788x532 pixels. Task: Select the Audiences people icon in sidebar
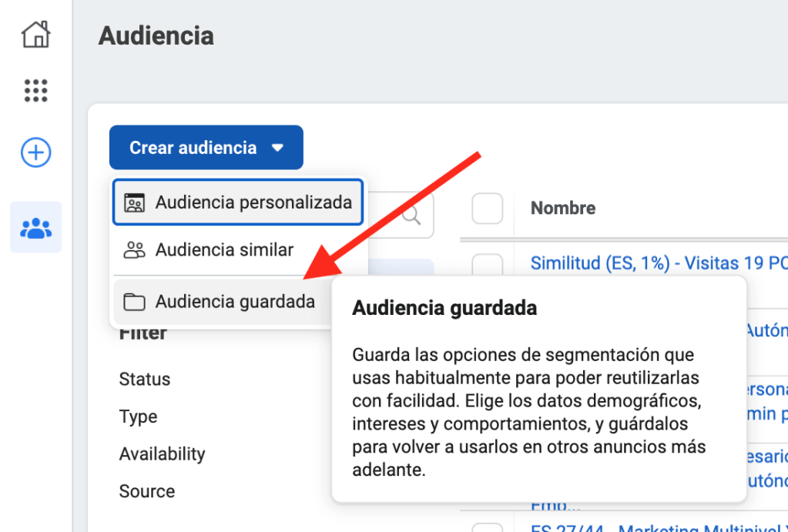35,228
